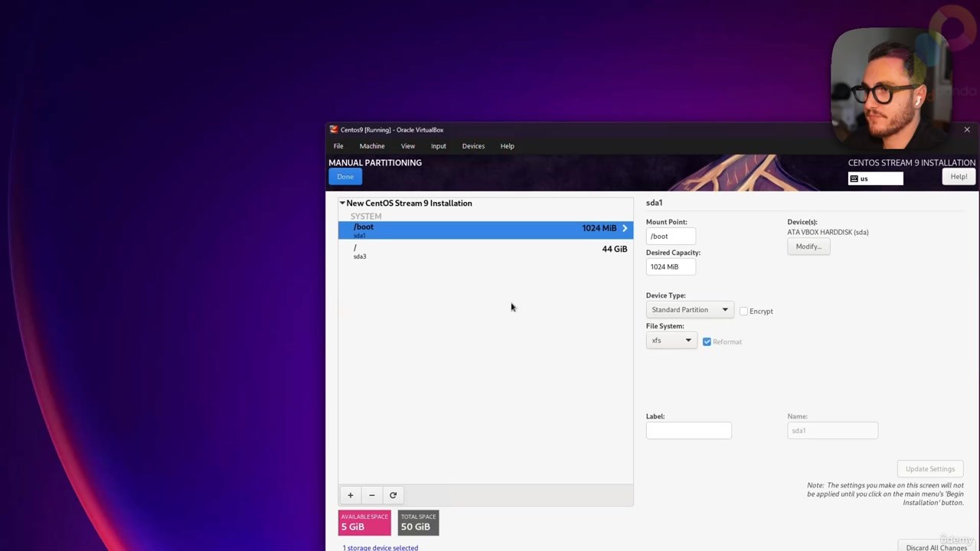Click the sda1 heading in details panel
980x551 pixels.
(654, 203)
